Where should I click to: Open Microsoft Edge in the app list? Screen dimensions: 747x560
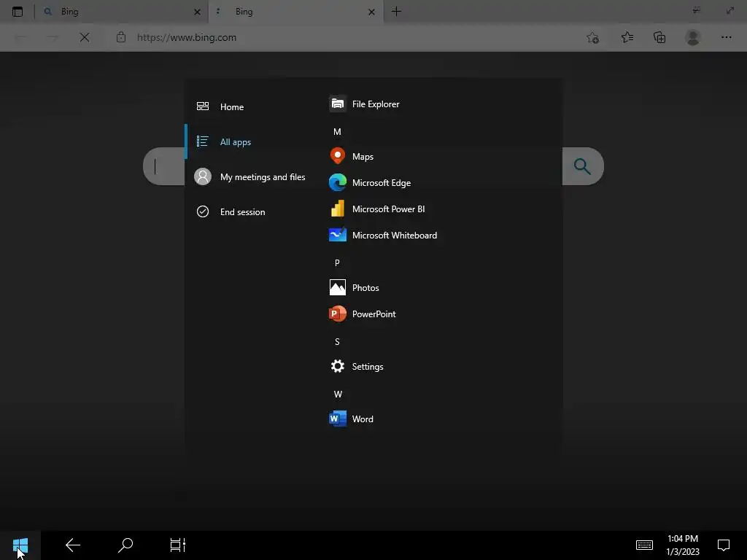coord(370,182)
